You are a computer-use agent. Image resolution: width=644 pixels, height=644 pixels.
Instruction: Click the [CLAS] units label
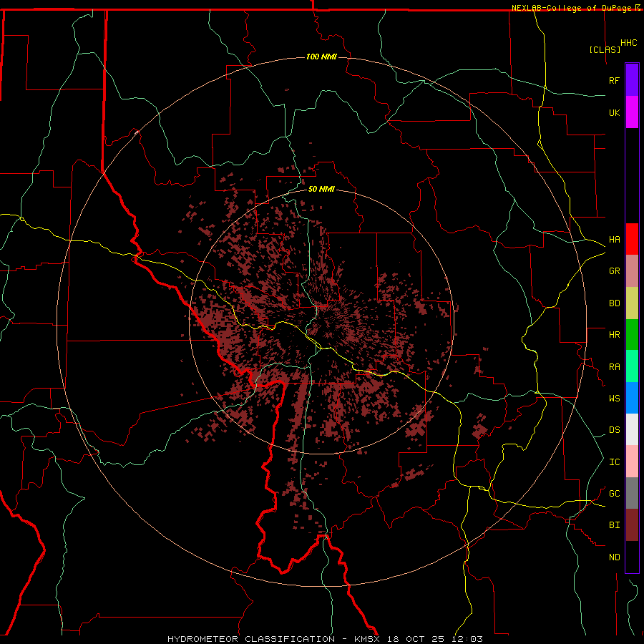pos(605,50)
